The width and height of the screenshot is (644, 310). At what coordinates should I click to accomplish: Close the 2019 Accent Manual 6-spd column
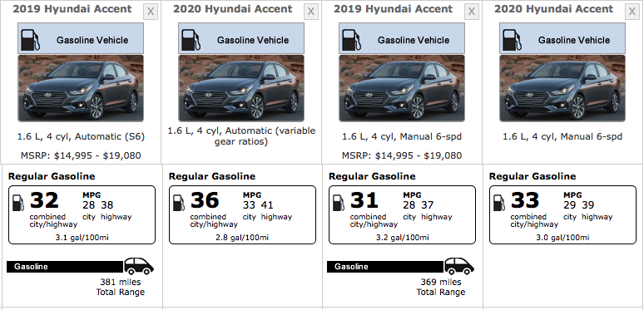coord(472,12)
